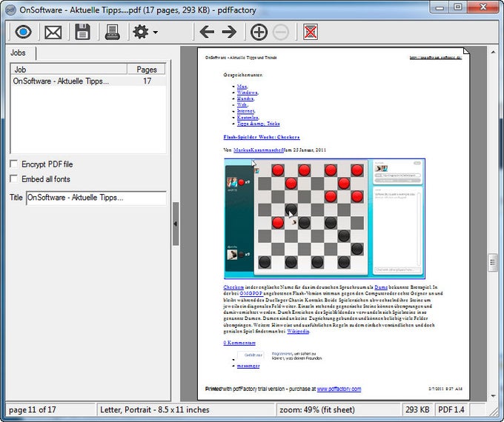The image size is (504, 422).
Task: Click the envelope Send email icon
Action: [x=53, y=33]
